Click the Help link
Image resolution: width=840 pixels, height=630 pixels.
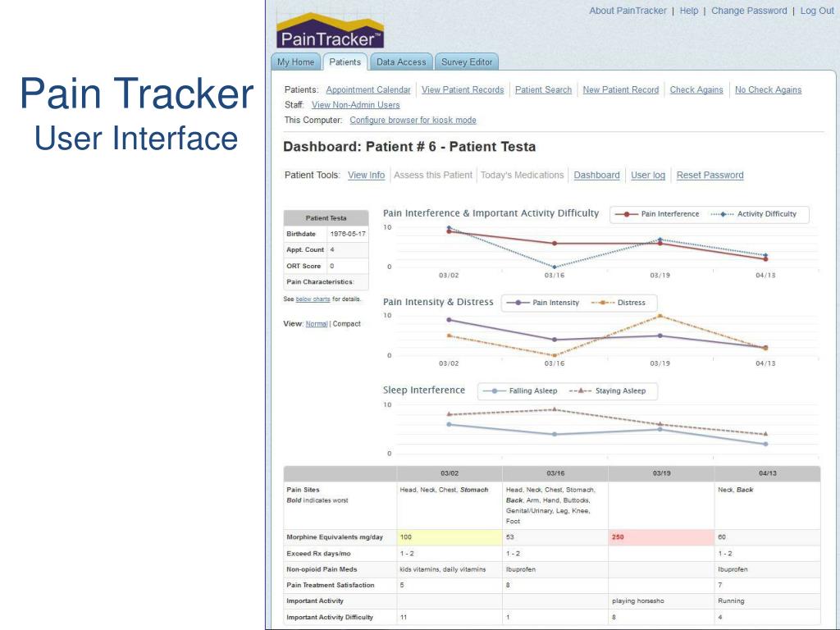click(689, 11)
